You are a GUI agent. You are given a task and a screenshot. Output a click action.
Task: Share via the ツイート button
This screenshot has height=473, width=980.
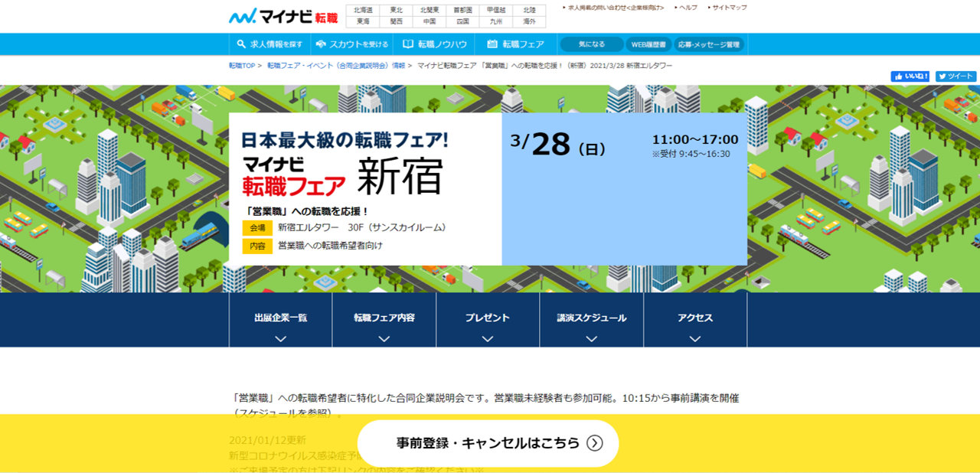click(955, 77)
